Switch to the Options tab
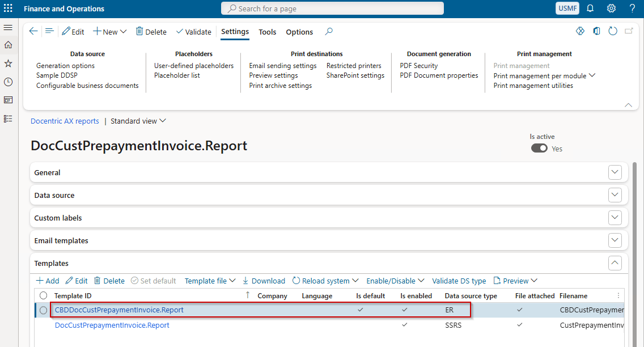644x347 pixels. point(299,32)
